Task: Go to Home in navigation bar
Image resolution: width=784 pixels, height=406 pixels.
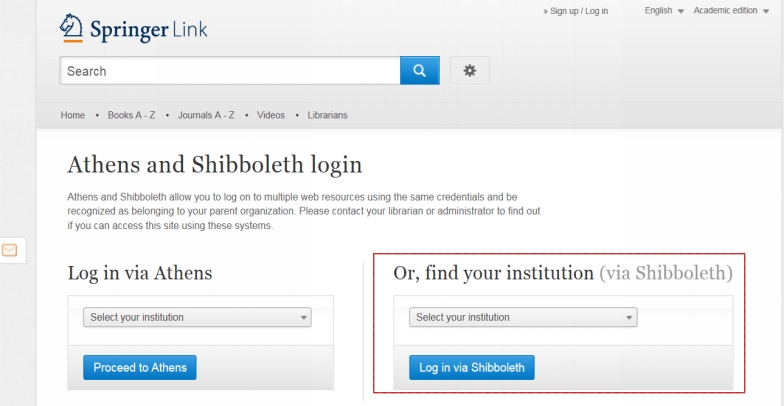Action: [x=73, y=115]
